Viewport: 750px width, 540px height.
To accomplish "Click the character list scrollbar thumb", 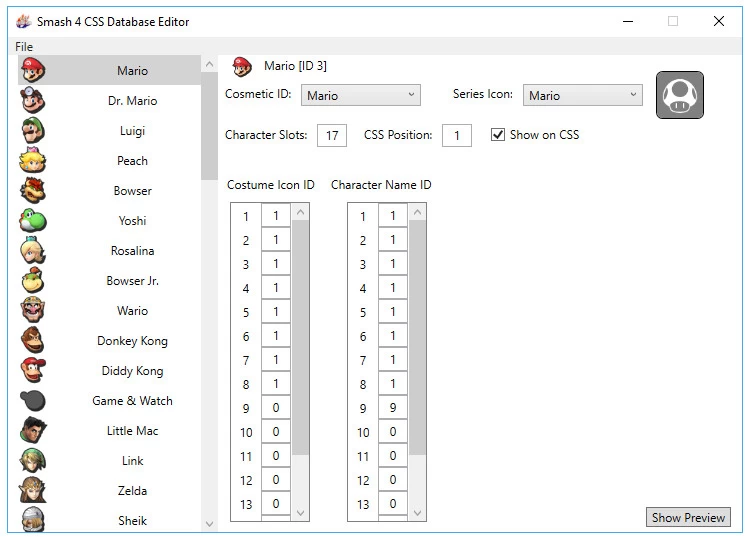I will point(210,126).
